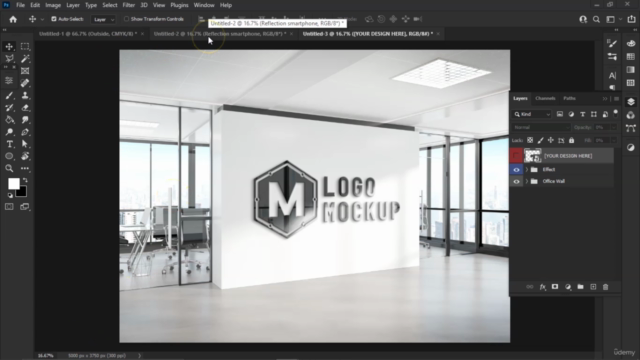Enable Show Transform Controls checkbox

(x=126, y=19)
